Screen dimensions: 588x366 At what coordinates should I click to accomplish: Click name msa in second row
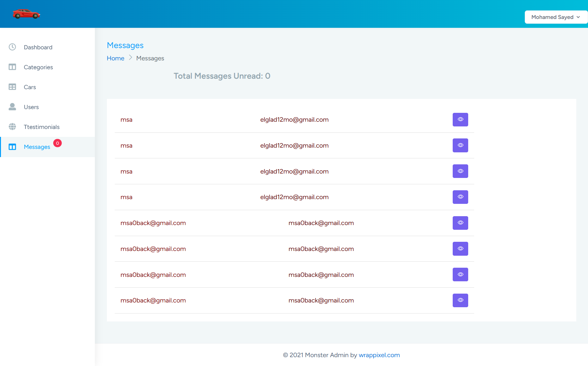(126, 146)
